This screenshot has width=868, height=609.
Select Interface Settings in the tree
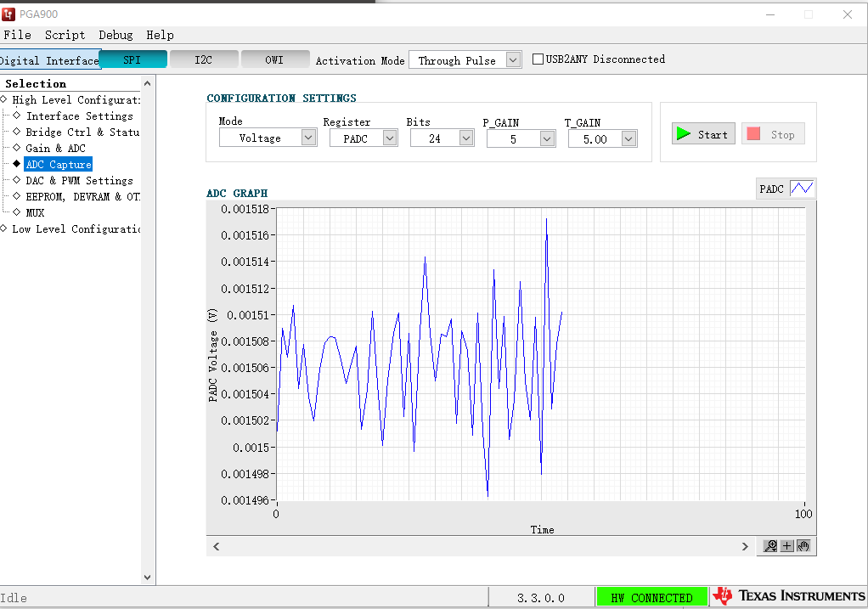point(79,116)
